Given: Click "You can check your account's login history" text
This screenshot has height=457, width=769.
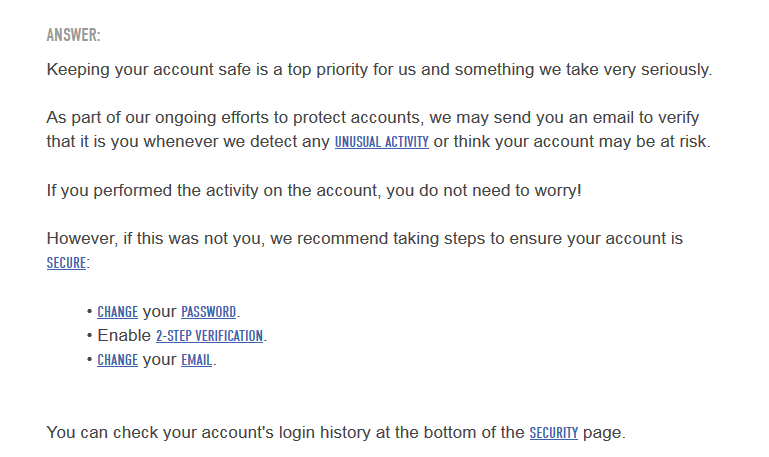Looking at the screenshot, I should pos(285,433).
